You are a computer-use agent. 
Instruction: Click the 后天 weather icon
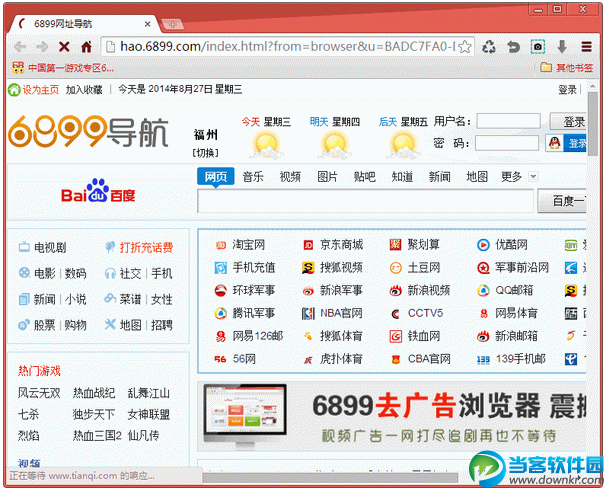pyautogui.click(x=403, y=145)
